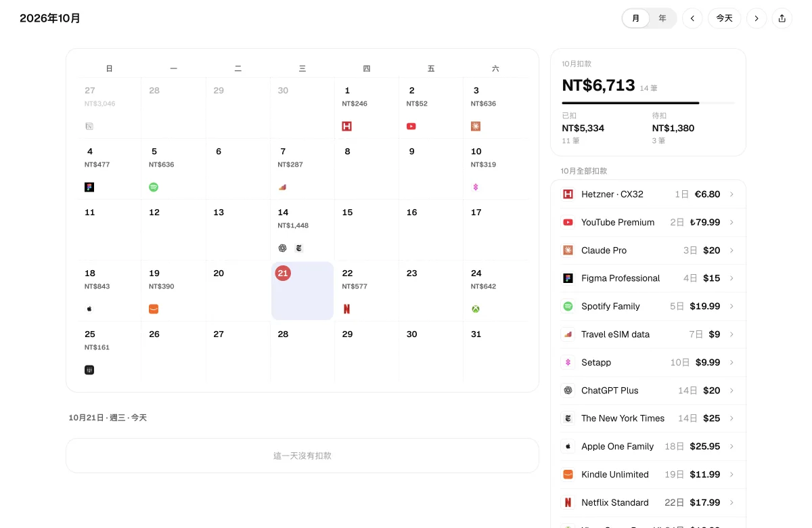Expand the Claude Pro row chevron
The height and width of the screenshot is (528, 812).
pos(731,250)
